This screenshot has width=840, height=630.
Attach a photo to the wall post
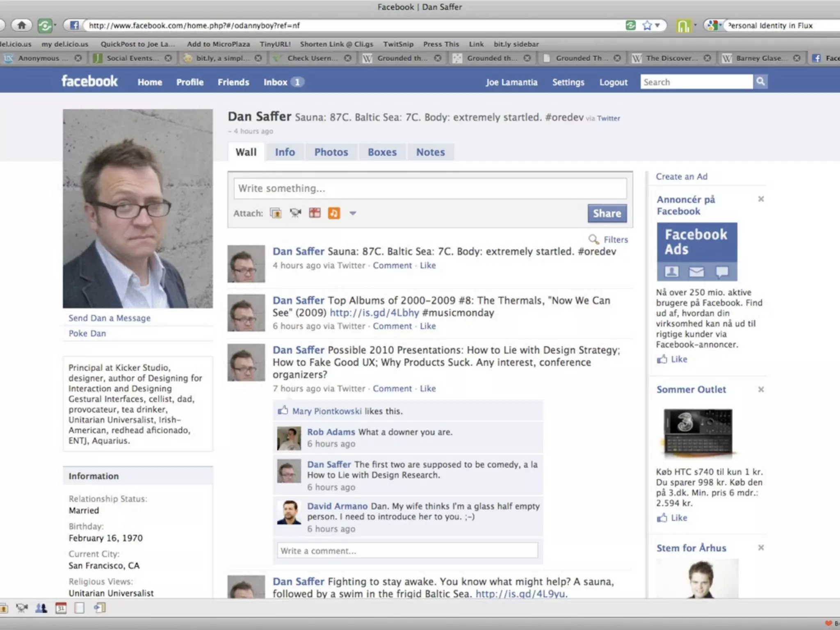click(x=276, y=213)
